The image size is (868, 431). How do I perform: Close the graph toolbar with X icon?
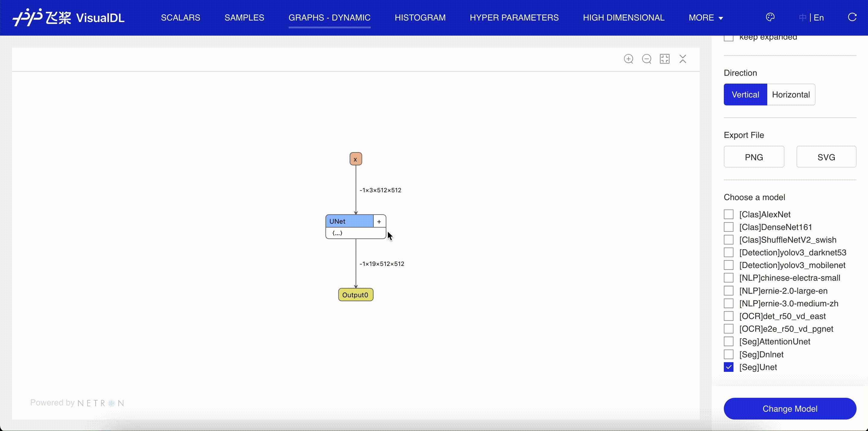coord(683,59)
